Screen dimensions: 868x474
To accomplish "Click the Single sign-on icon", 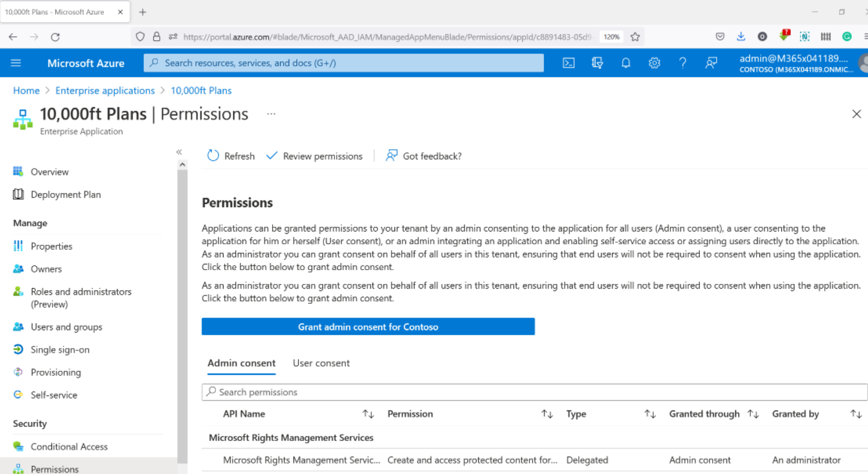I will [x=18, y=349].
